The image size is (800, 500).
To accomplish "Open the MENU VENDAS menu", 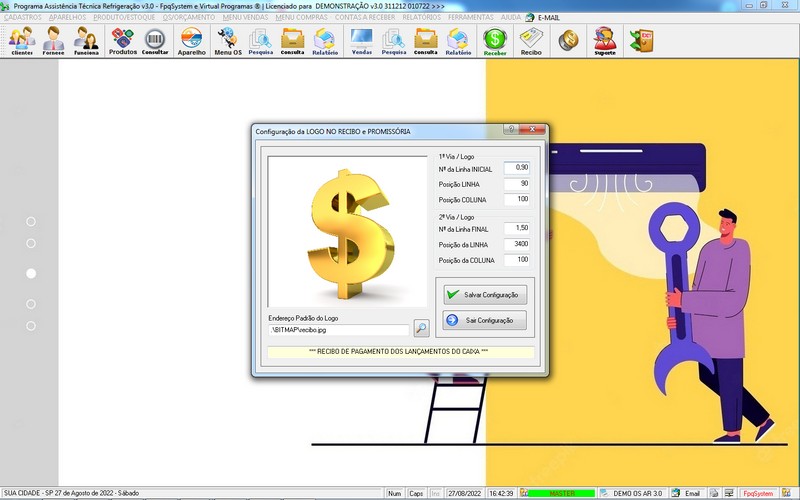I will point(245,17).
